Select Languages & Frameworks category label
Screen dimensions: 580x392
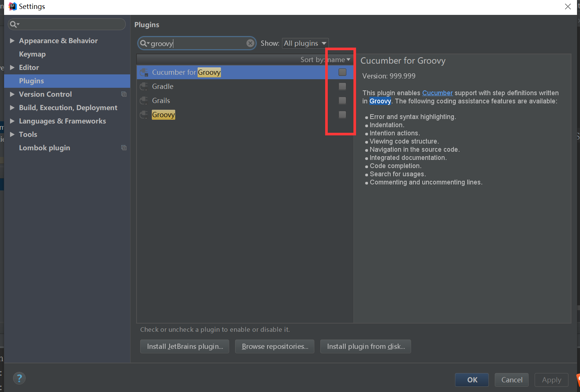(x=63, y=121)
